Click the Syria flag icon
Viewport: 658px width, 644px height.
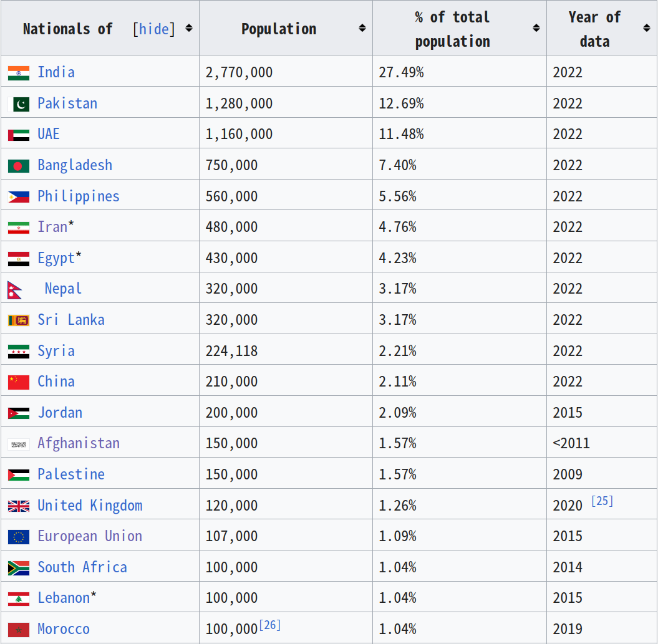(19, 352)
